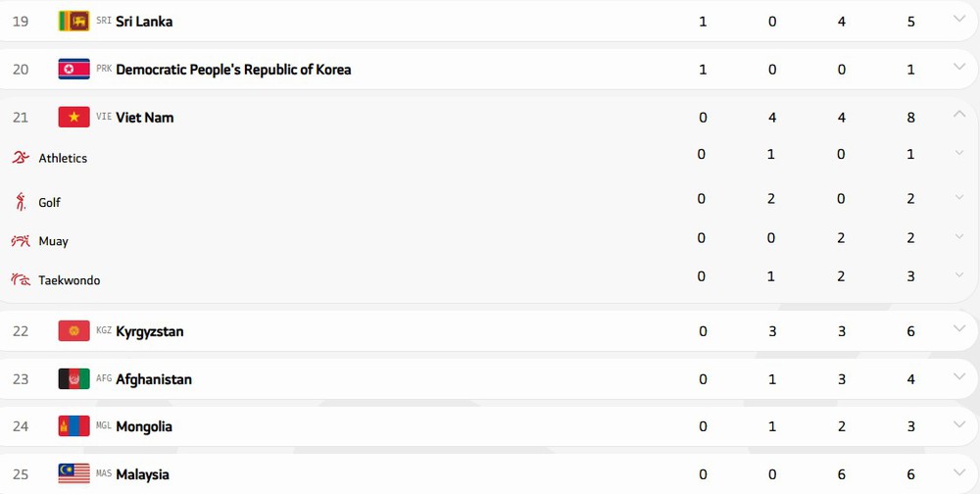Open Democratic People's Republic of Korea link
The image size is (980, 494).
(233, 70)
